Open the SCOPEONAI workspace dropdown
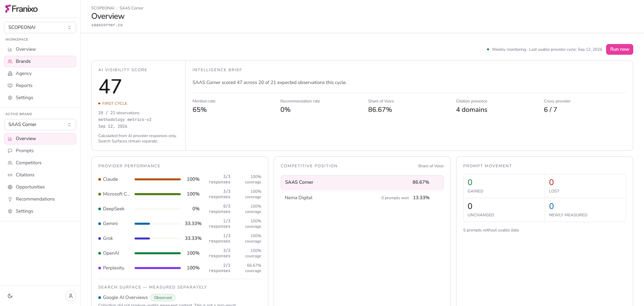Viewport: 644px width, 306px height. (x=40, y=28)
